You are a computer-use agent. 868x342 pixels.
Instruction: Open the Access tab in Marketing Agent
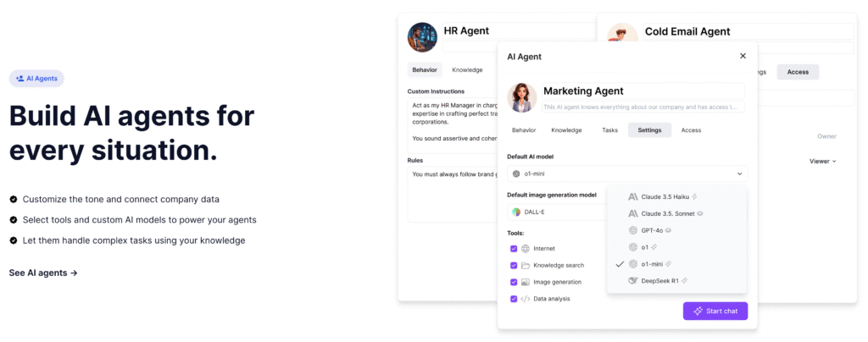click(x=691, y=130)
